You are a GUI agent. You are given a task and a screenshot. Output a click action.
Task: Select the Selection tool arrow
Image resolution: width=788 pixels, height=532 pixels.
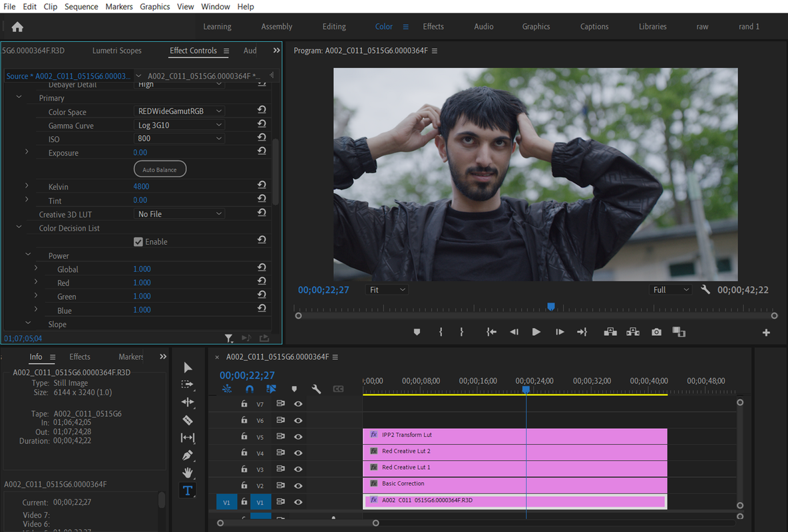coord(188,368)
